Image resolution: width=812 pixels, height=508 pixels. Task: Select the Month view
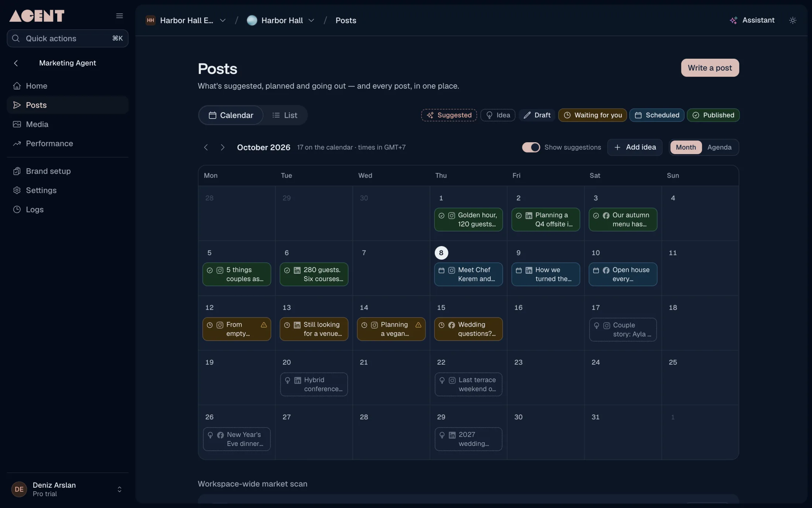(x=686, y=147)
